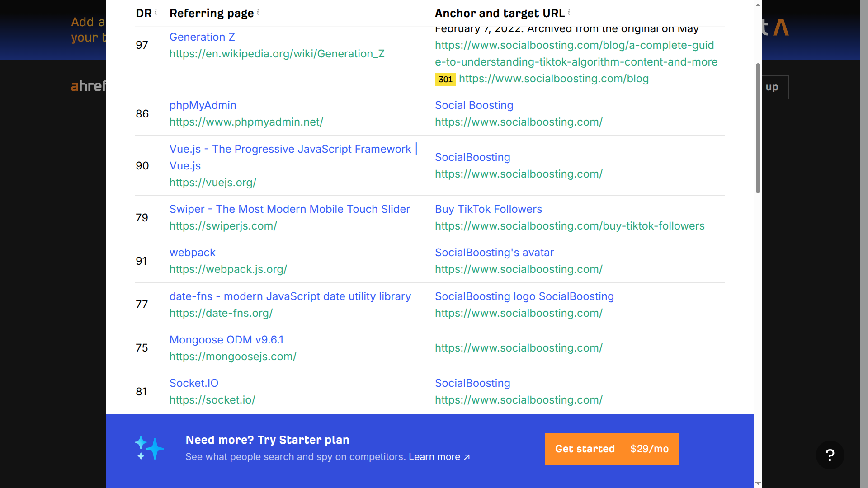The image size is (868, 488).
Task: Click the scrollbar down arrow
Action: [758, 483]
